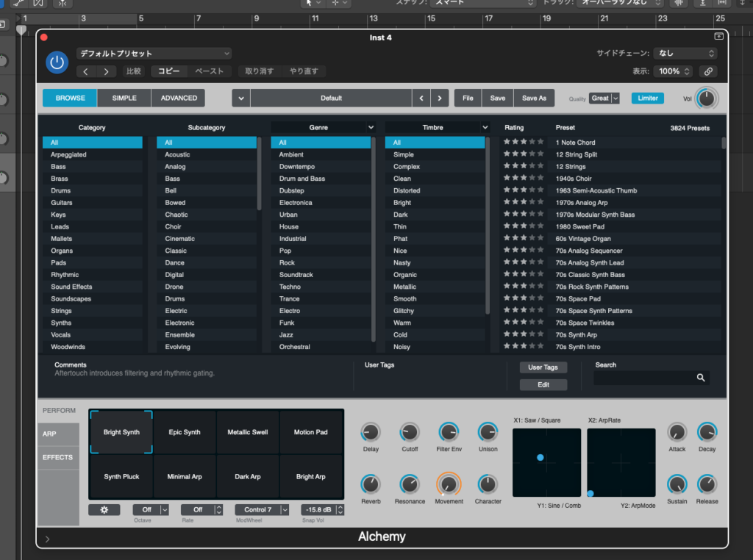Screen dimensions: 753x560
Task: Open the gear settings under performance pads
Action: coord(104,509)
